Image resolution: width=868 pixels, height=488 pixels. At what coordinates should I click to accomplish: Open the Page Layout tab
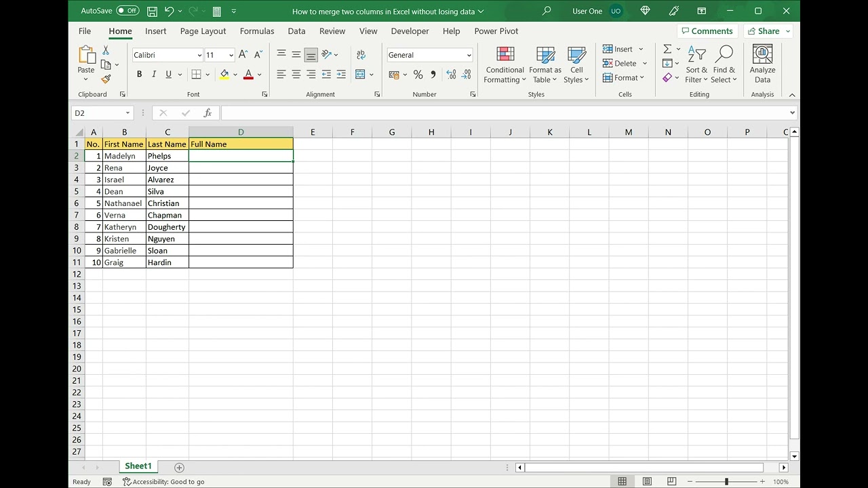203,31
